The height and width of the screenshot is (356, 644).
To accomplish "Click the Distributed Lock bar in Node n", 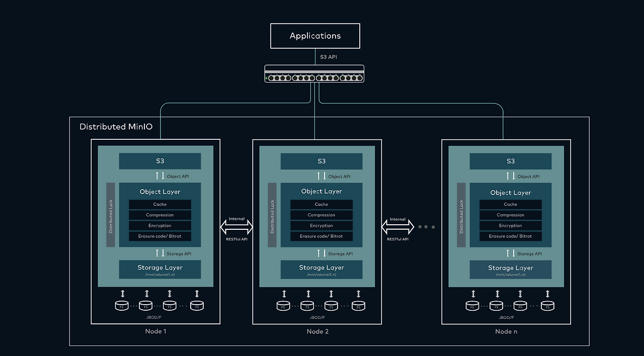I will click(461, 215).
